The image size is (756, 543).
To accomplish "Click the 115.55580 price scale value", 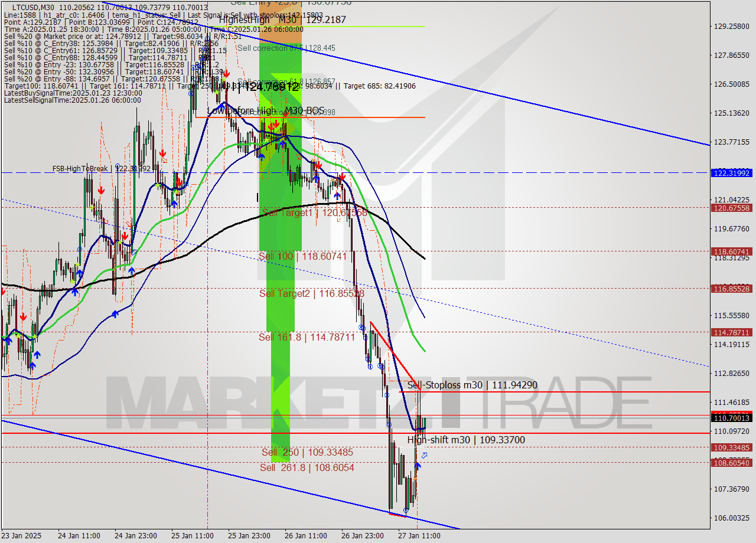I will (731, 316).
